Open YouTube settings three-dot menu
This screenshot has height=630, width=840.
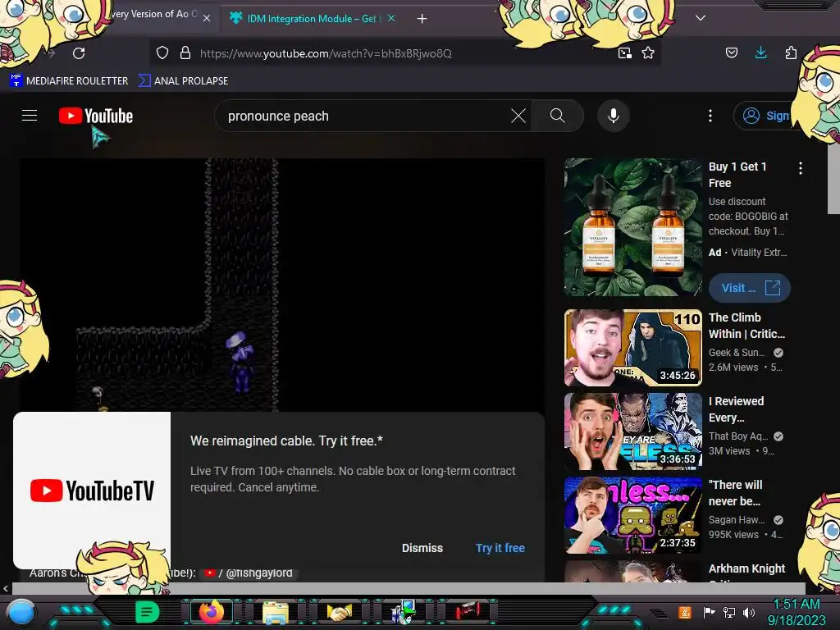pyautogui.click(x=710, y=116)
